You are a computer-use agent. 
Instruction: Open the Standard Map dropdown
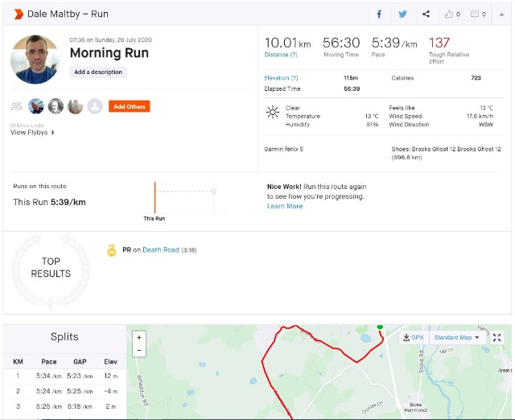point(456,338)
